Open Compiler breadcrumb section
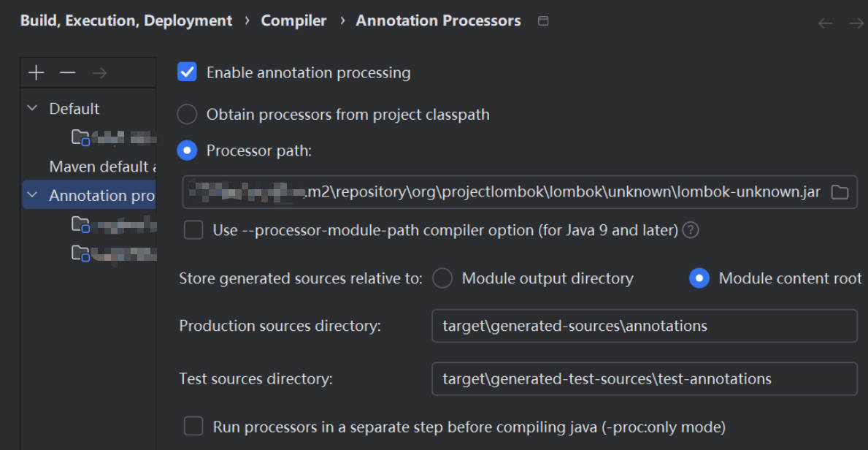 pos(293,20)
